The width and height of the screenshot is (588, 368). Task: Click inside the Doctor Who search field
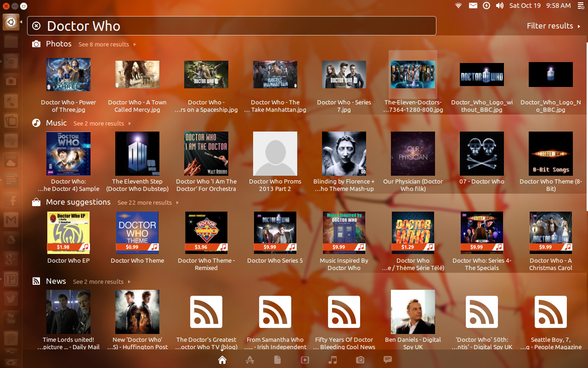pos(232,26)
